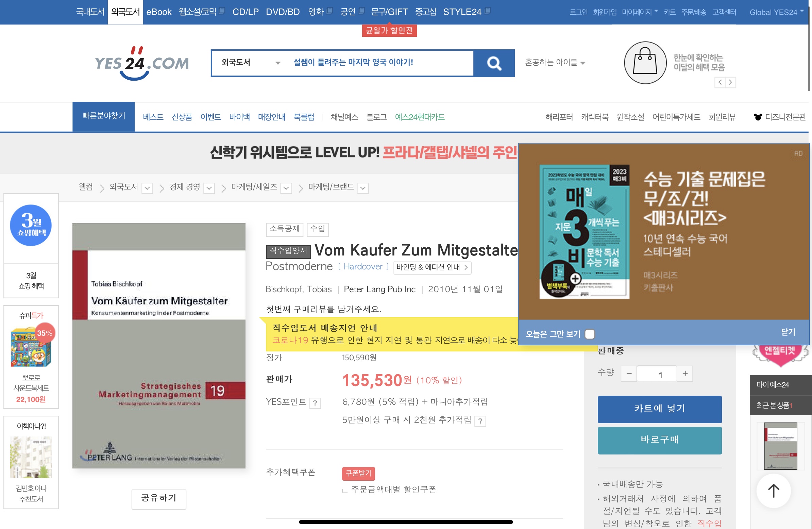Click 카트에 넣기 button
The image size is (812, 529).
[x=659, y=409]
